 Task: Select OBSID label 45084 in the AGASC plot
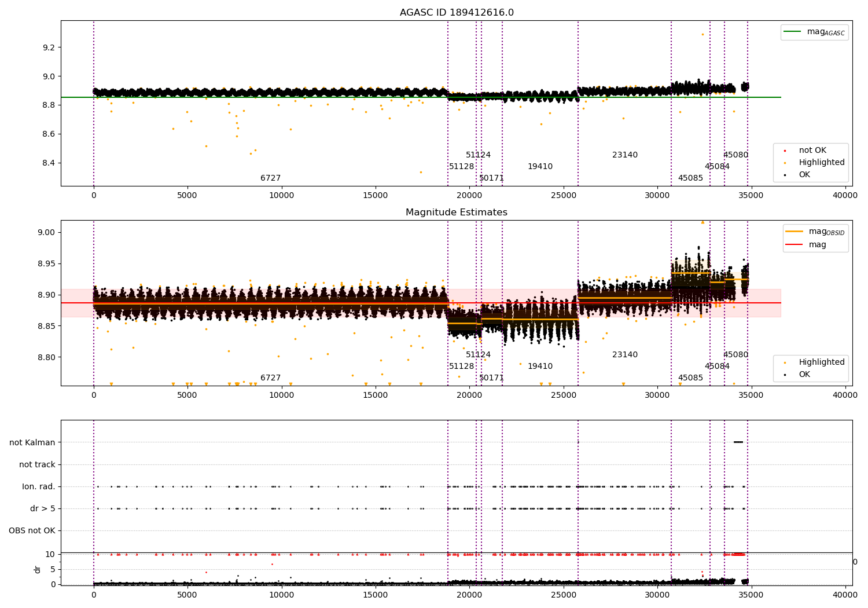[717, 167]
